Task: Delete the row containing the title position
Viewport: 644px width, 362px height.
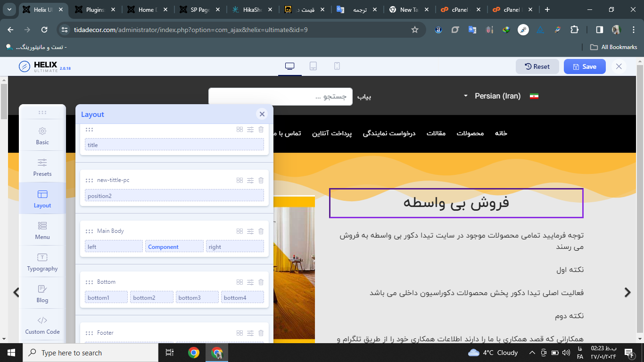Action: pyautogui.click(x=261, y=129)
